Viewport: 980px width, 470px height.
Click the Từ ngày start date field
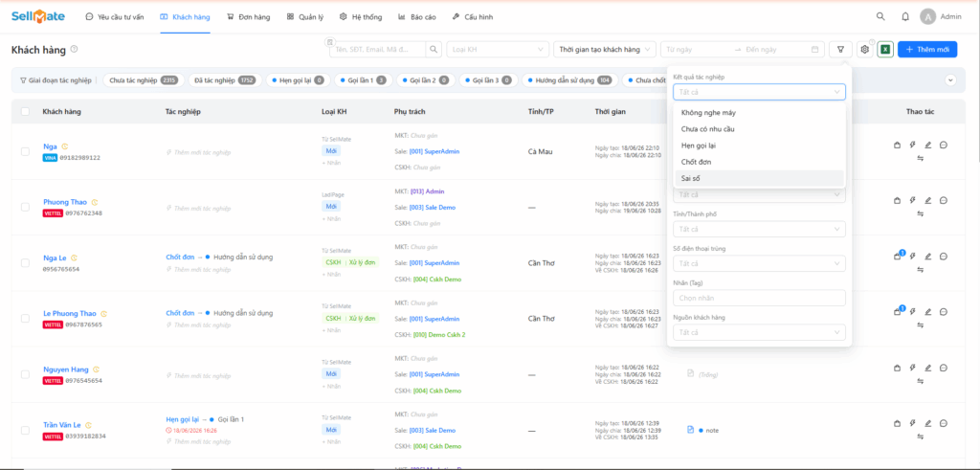coord(697,50)
